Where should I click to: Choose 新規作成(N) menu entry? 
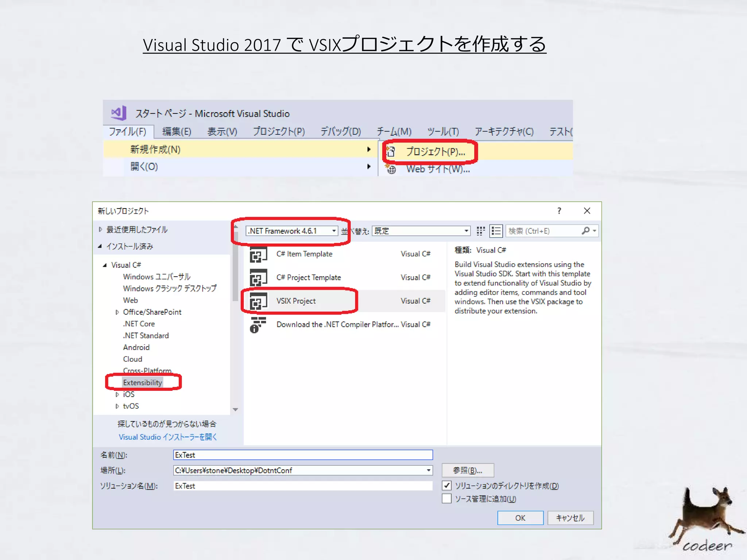pos(240,149)
